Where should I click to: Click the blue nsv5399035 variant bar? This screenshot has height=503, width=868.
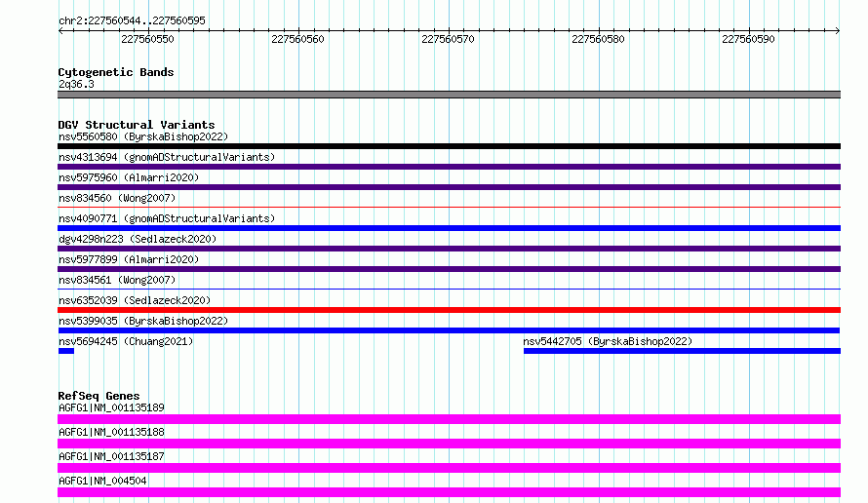coord(449,330)
